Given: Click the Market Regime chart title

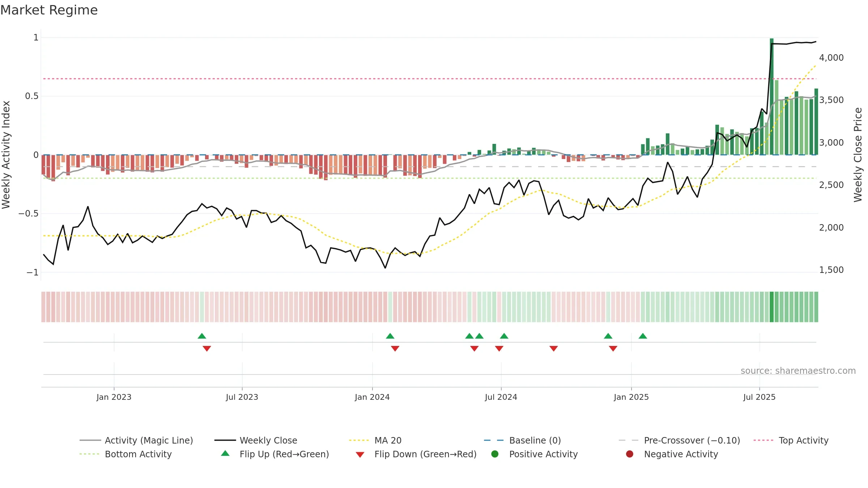Looking at the screenshot, I should coord(49,10).
